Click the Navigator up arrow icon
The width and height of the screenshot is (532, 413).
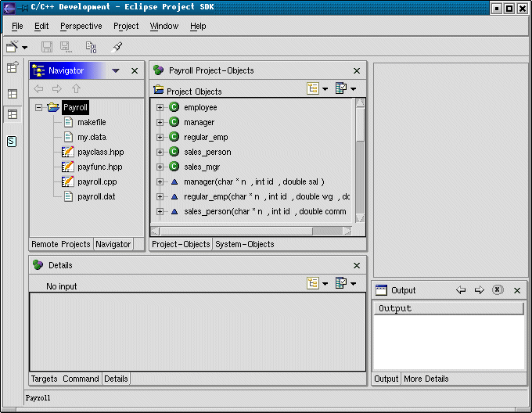point(76,89)
